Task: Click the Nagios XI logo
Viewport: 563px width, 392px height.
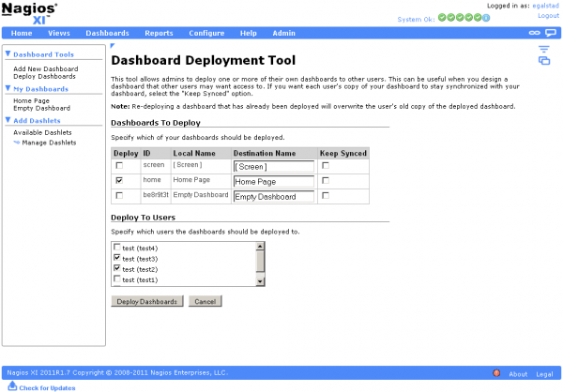Action: pyautogui.click(x=29, y=12)
